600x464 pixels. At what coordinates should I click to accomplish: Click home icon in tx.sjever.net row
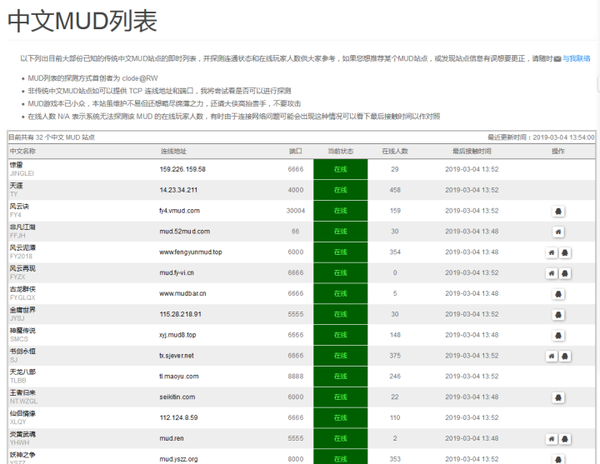coord(551,356)
